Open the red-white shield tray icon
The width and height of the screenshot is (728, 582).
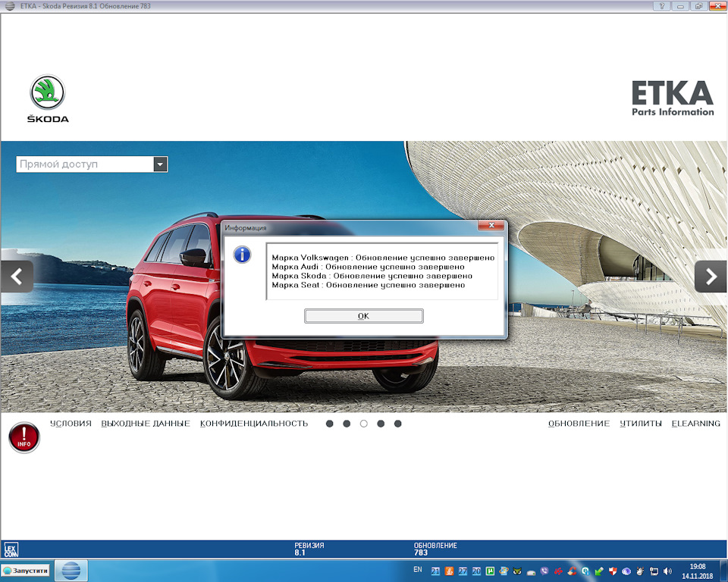click(x=613, y=571)
